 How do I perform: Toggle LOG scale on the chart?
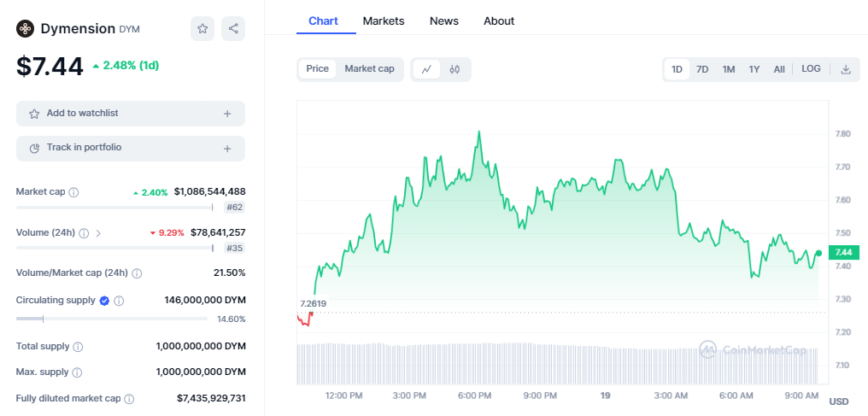click(x=811, y=68)
